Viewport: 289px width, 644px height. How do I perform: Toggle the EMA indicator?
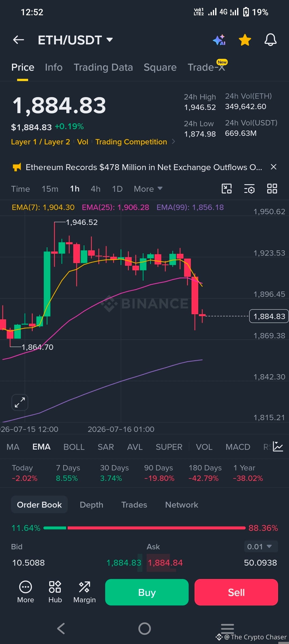pyautogui.click(x=41, y=447)
